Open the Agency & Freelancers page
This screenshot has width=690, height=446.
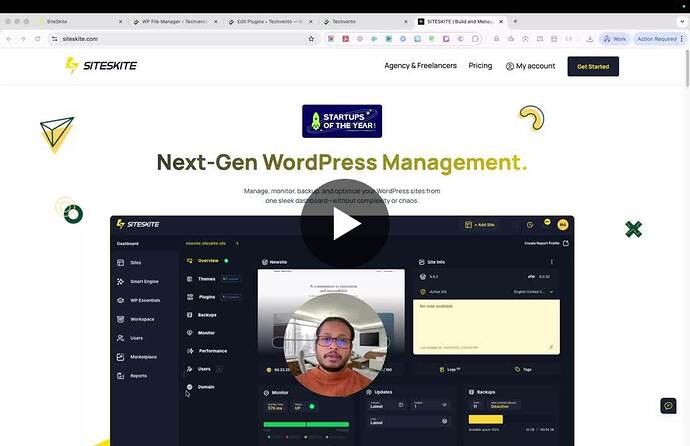pyautogui.click(x=420, y=66)
